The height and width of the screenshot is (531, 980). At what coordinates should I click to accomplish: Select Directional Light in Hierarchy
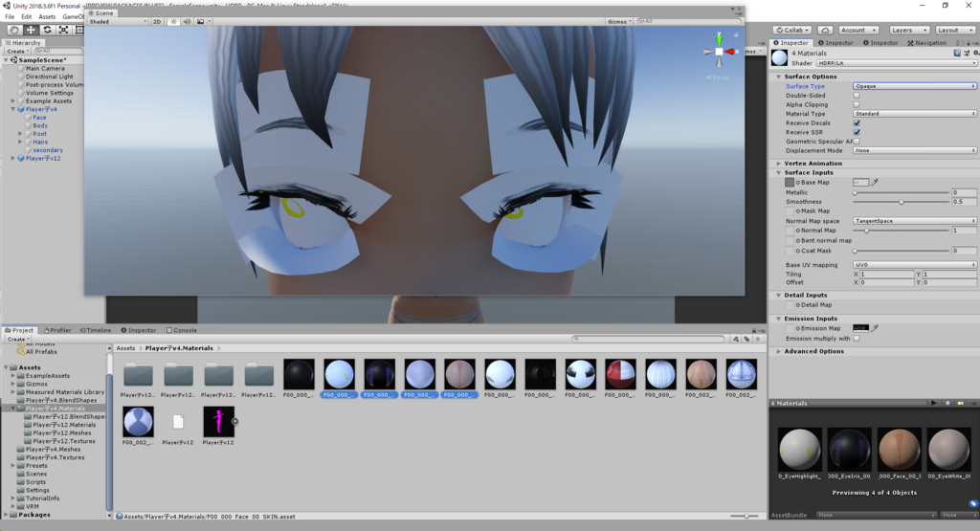pos(50,77)
